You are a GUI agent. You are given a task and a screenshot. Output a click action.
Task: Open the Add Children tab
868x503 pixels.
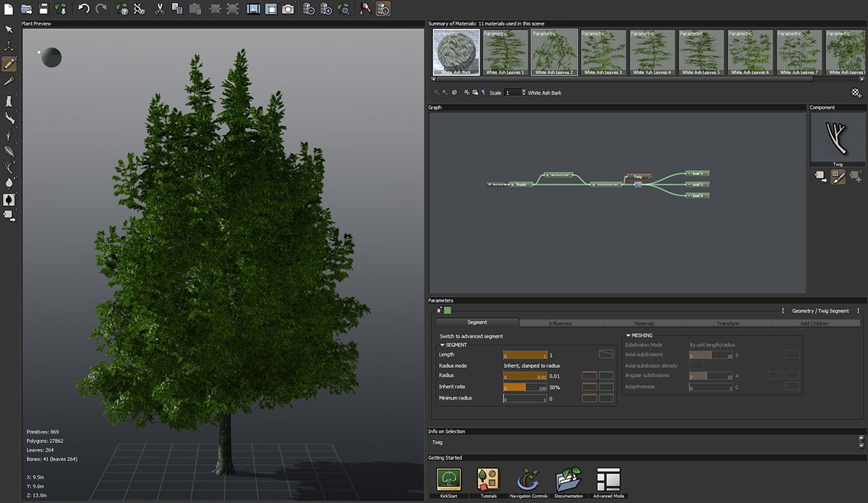pyautogui.click(x=814, y=323)
